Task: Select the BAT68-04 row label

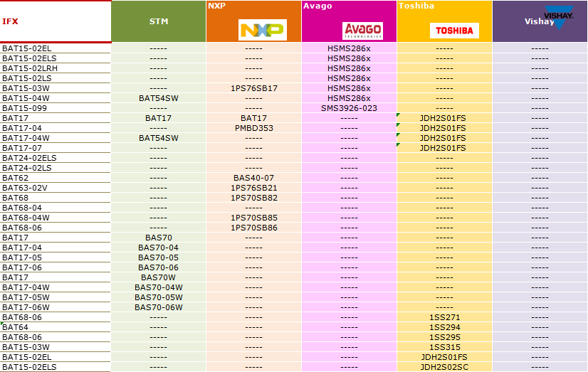Action: click(22, 208)
